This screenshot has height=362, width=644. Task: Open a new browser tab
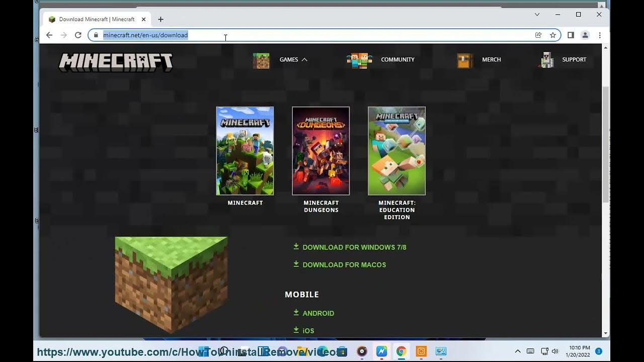tap(160, 19)
